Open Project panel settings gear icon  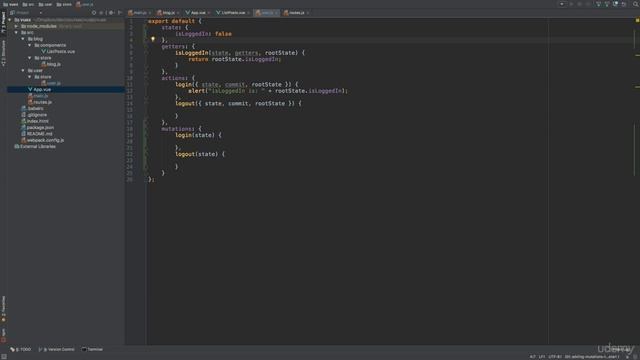(111, 13)
